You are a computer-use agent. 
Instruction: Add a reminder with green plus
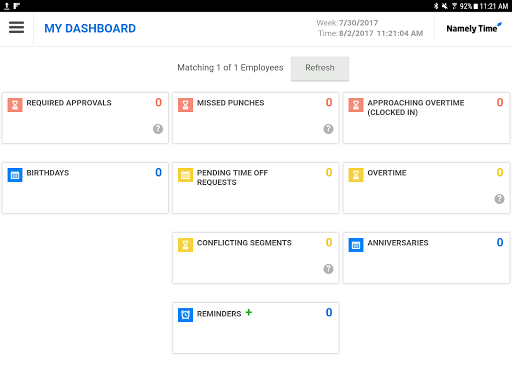pos(249,312)
